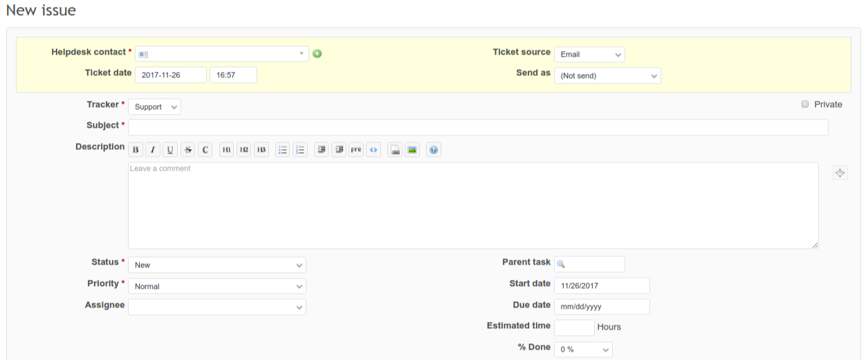Click the Description comment text area

[x=473, y=205]
